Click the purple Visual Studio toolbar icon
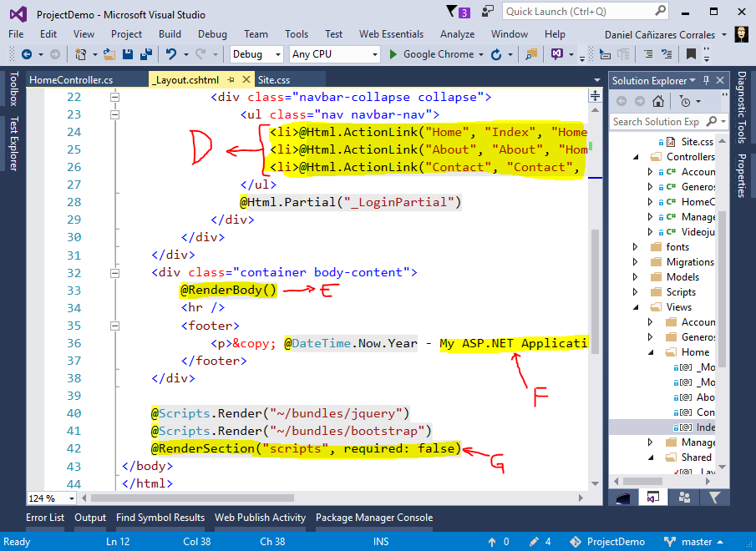This screenshot has width=756, height=551. tap(557, 54)
